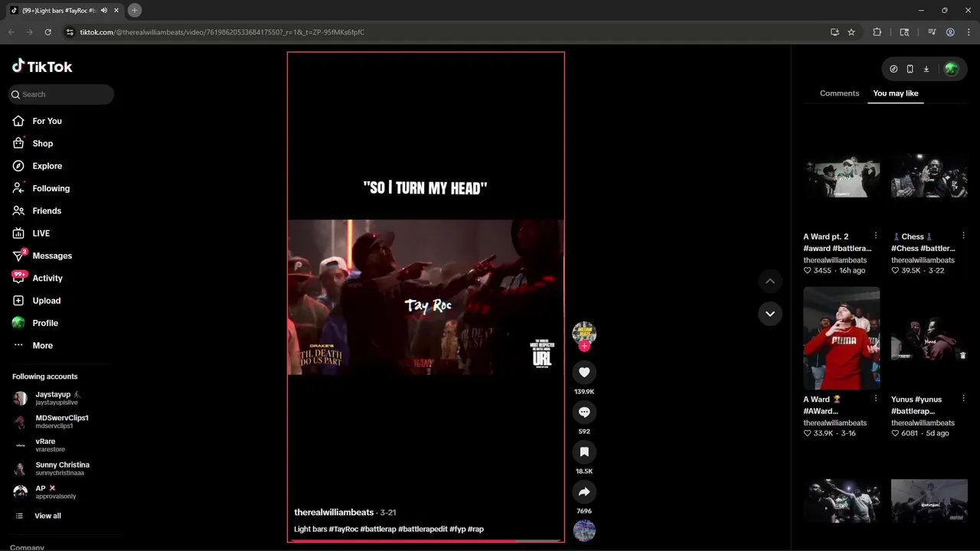Click the Upload plus icon
Image resolution: width=980 pixels, height=551 pixels.
point(18,301)
